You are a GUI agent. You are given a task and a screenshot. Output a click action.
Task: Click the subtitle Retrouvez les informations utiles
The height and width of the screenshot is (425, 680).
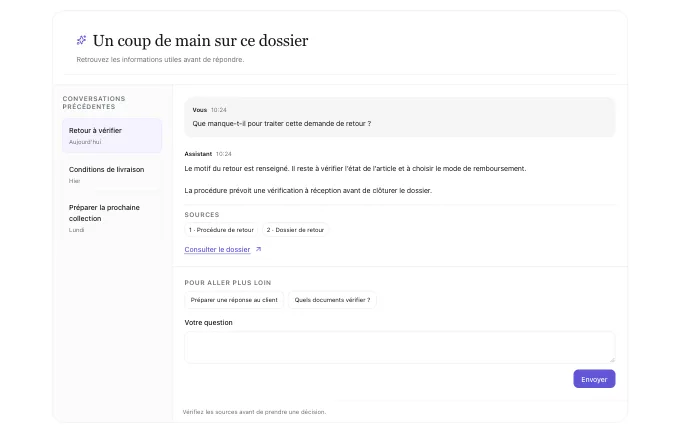[160, 59]
